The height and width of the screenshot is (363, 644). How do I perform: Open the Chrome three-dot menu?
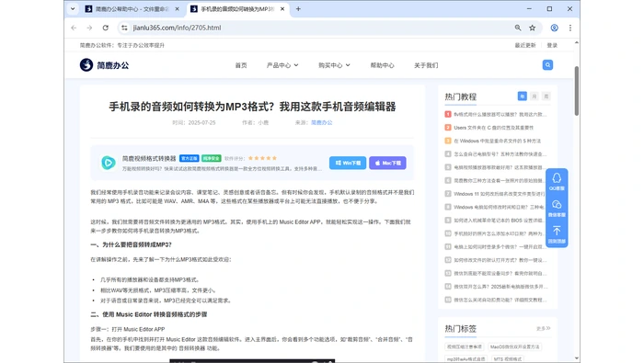(570, 28)
